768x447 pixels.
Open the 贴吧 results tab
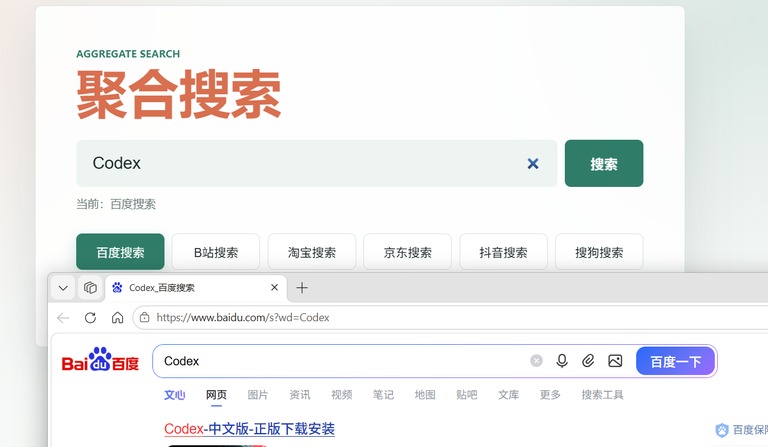[x=466, y=395]
